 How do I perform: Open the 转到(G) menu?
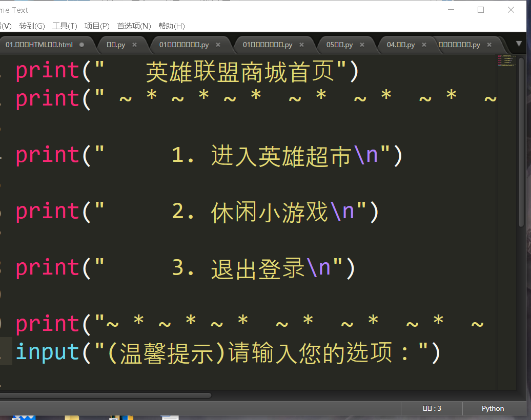click(32, 26)
